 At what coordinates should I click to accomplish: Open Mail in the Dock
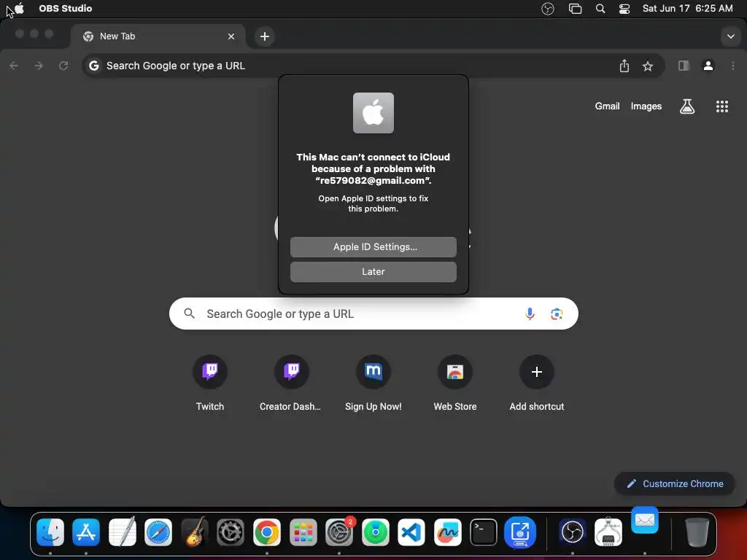[x=645, y=520]
